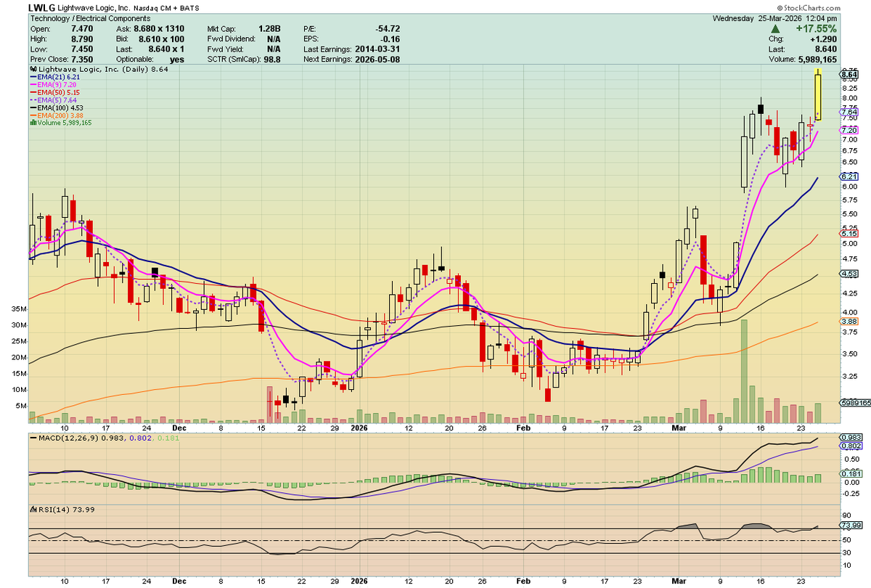This screenshot has height=588, width=871.
Task: Click the magenta 7.20 price tag on right axis
Action: 850,130
